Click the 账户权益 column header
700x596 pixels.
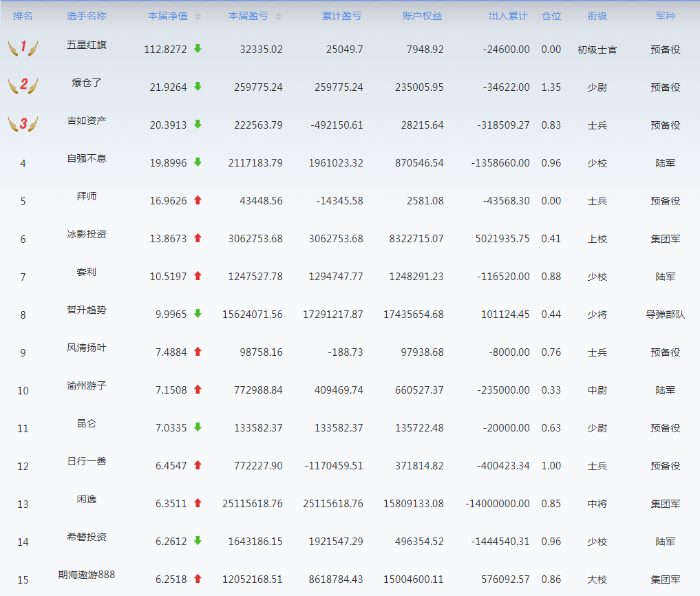point(422,16)
